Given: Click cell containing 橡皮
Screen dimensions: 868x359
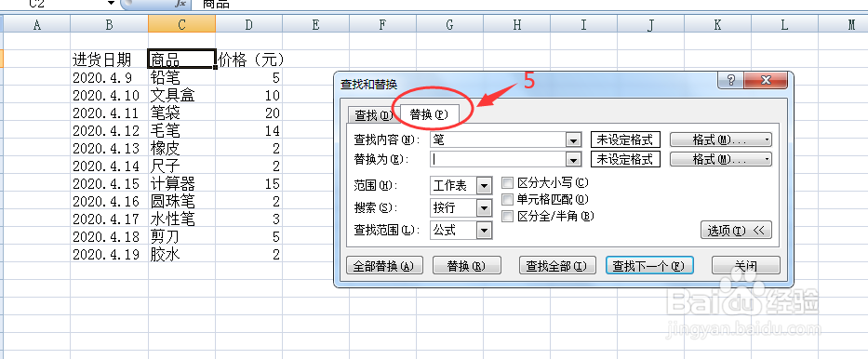Looking at the screenshot, I should (x=181, y=148).
